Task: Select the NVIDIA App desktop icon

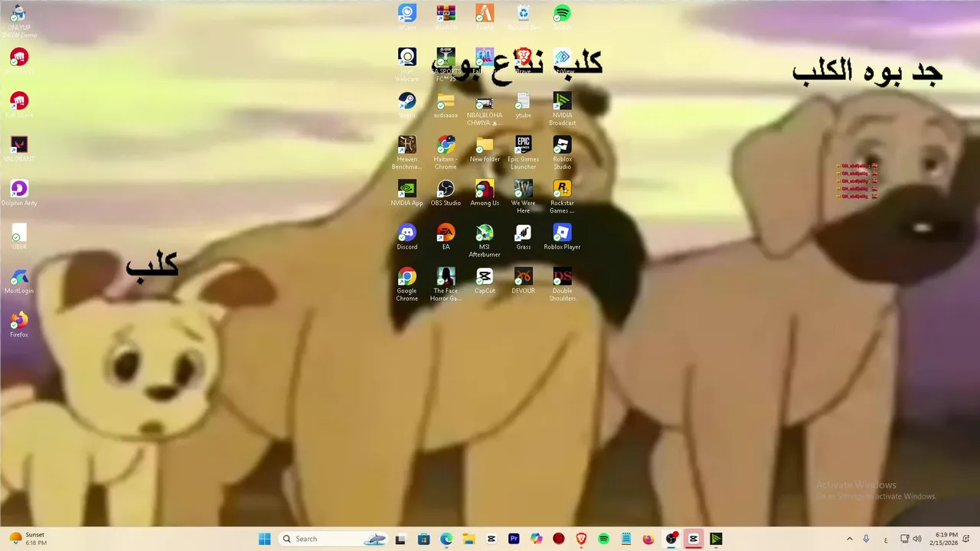Action: 407,193
